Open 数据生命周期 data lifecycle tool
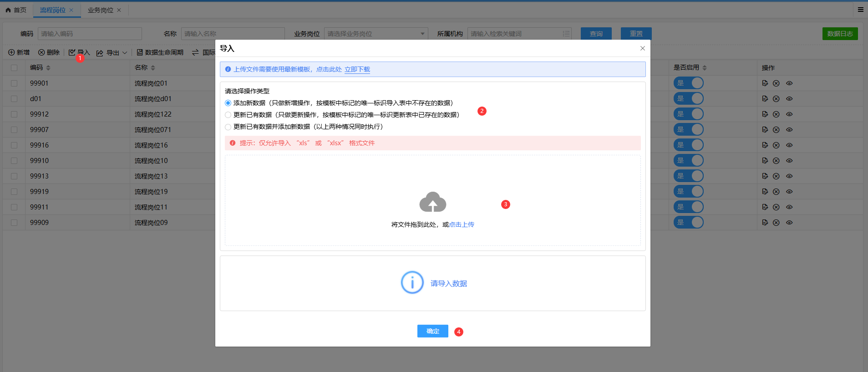Screen dimensions: 868x372 point(160,52)
